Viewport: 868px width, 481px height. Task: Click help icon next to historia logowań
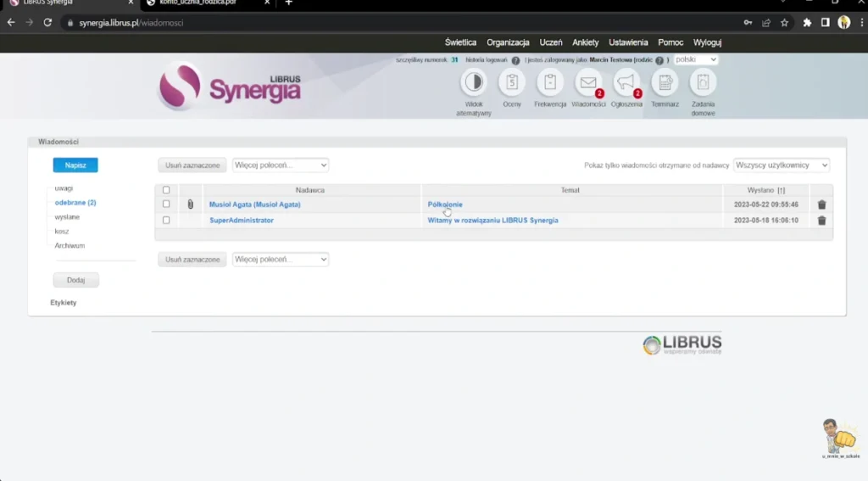pos(515,60)
